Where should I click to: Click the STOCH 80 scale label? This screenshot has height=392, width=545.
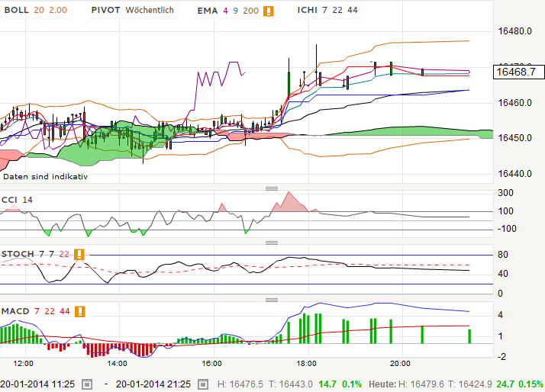click(x=503, y=255)
